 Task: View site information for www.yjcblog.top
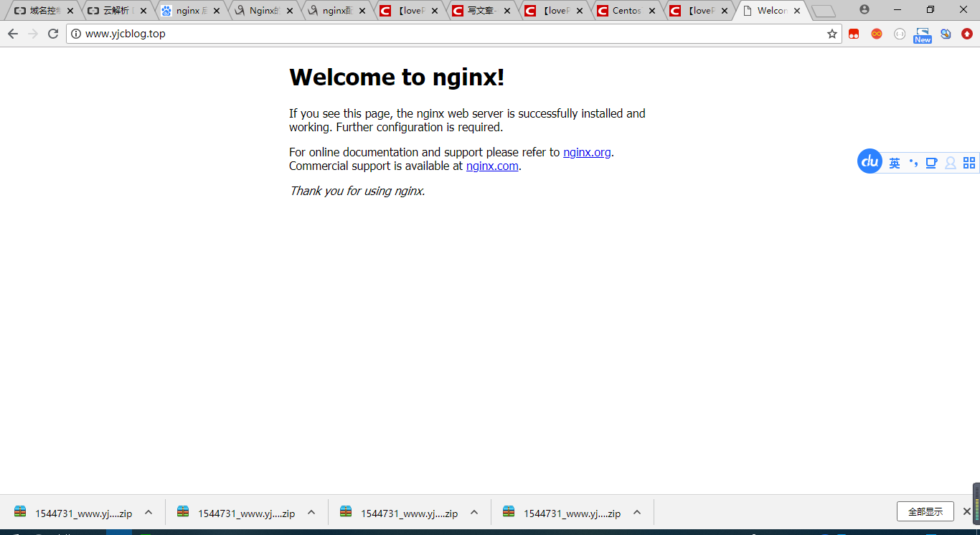76,34
